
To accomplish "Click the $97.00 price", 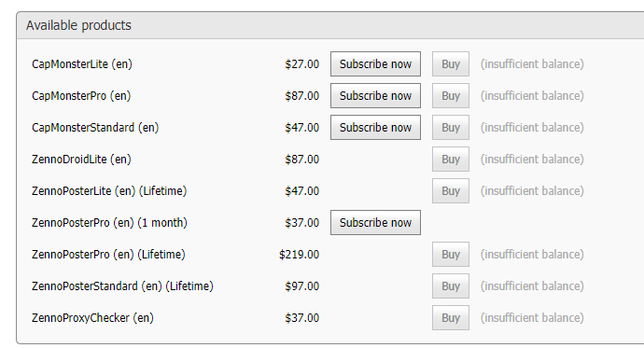I will [x=301, y=286].
